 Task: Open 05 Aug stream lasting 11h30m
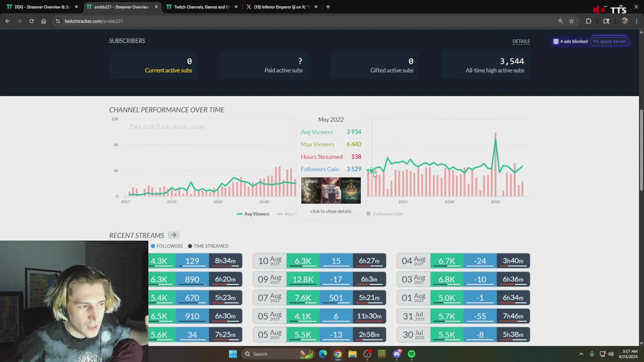coord(319,316)
